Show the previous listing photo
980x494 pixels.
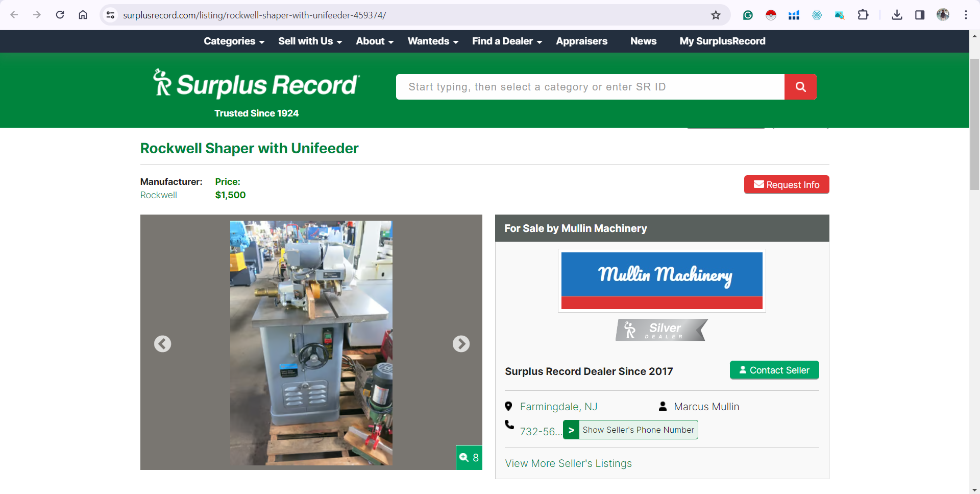[x=162, y=344]
